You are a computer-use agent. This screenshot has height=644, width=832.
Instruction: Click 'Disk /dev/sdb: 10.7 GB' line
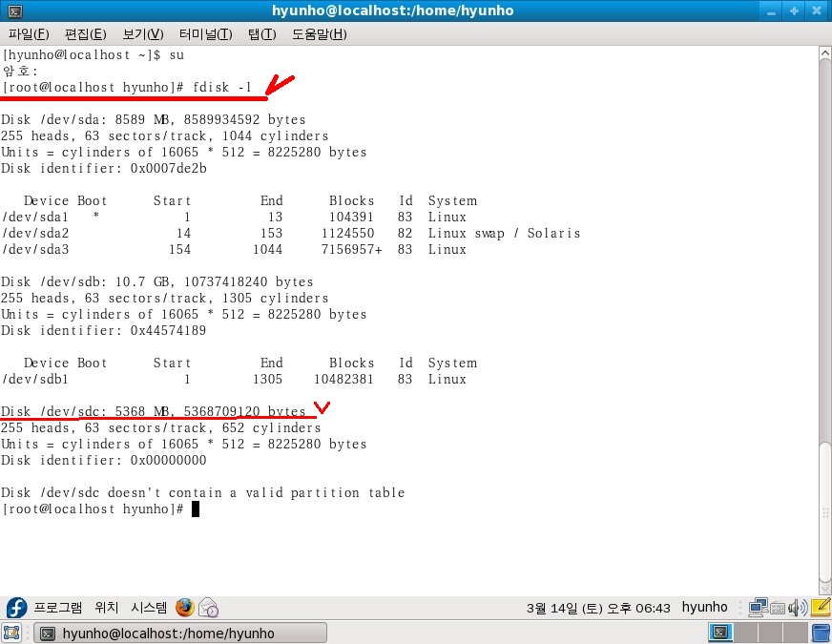pos(157,282)
